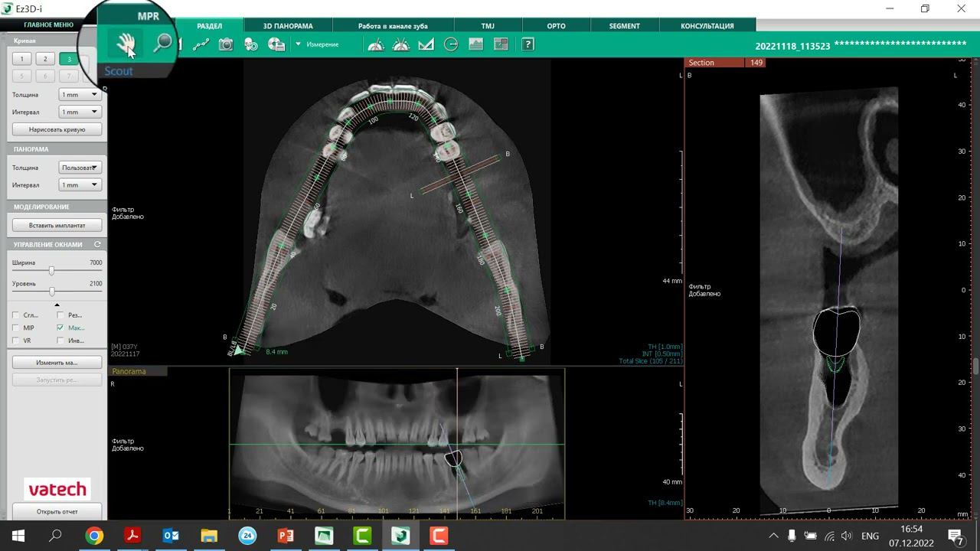The height and width of the screenshot is (551, 980).
Task: Toggle the Рез... checkbox
Action: (x=60, y=315)
